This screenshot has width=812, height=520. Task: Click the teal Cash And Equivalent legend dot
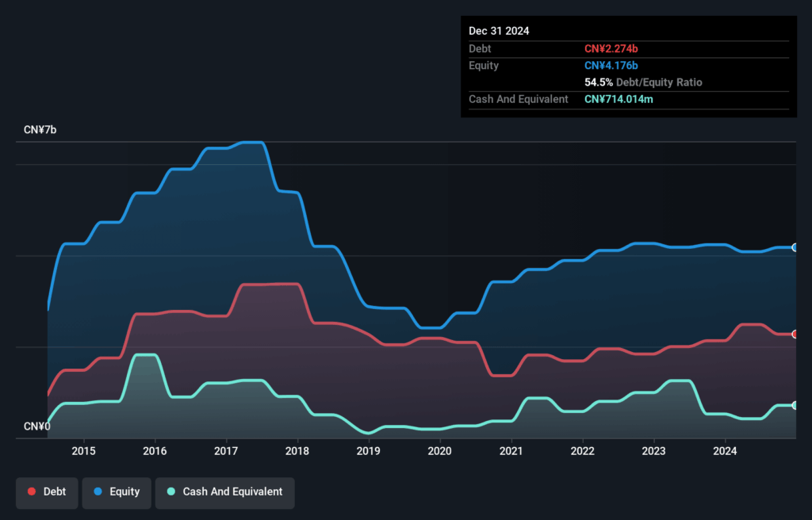pos(171,492)
